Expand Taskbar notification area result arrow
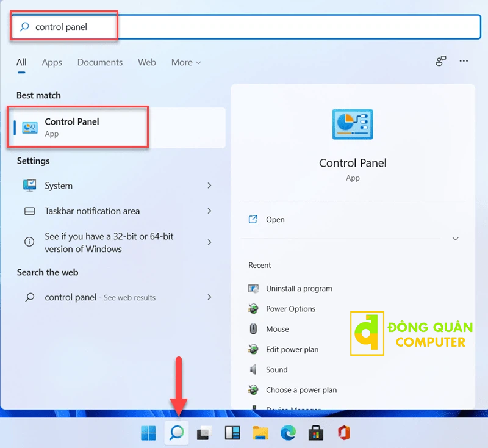 (x=209, y=211)
